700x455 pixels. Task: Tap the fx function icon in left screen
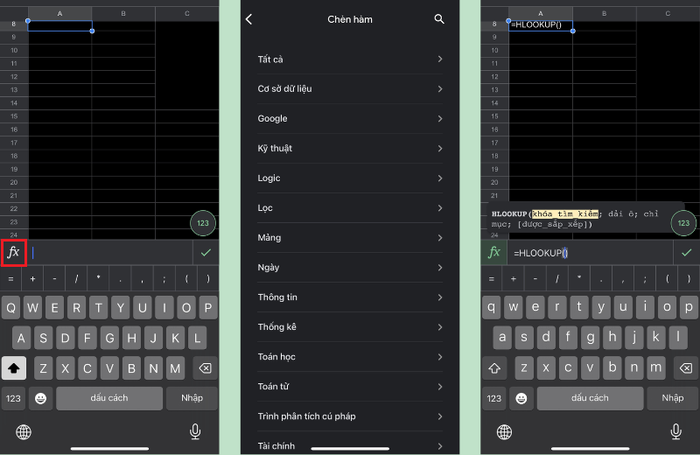point(14,253)
